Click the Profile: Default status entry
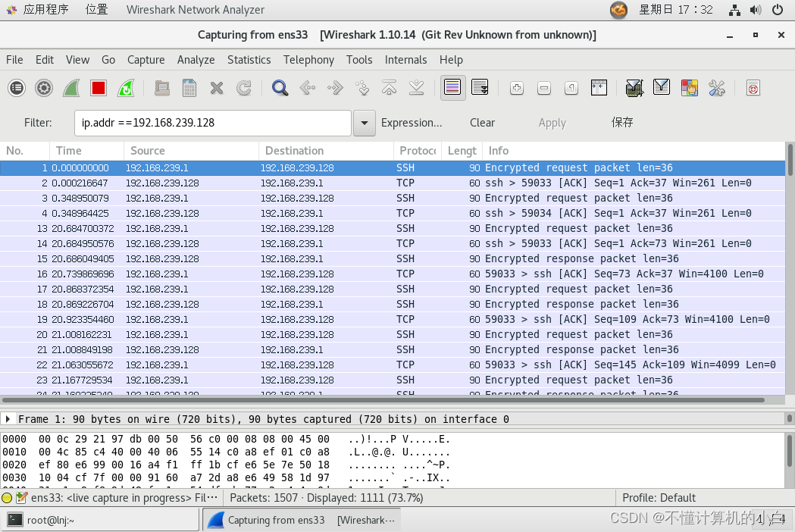Viewport: 795px width, 532px height. click(659, 498)
